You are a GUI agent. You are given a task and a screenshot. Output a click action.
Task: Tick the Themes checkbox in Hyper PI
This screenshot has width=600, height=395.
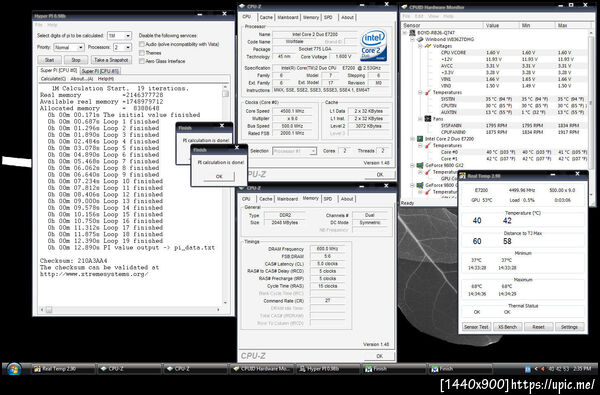point(142,53)
